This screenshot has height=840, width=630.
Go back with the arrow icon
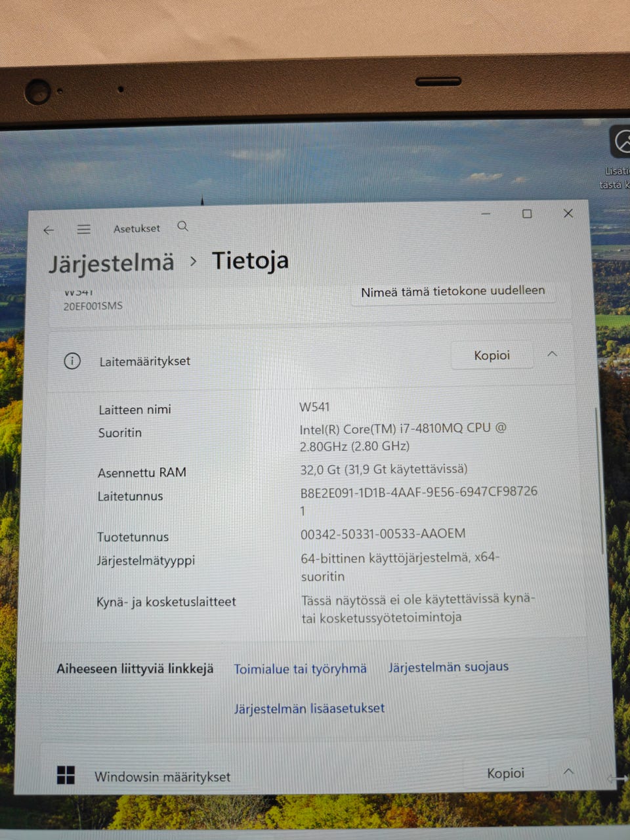(49, 230)
